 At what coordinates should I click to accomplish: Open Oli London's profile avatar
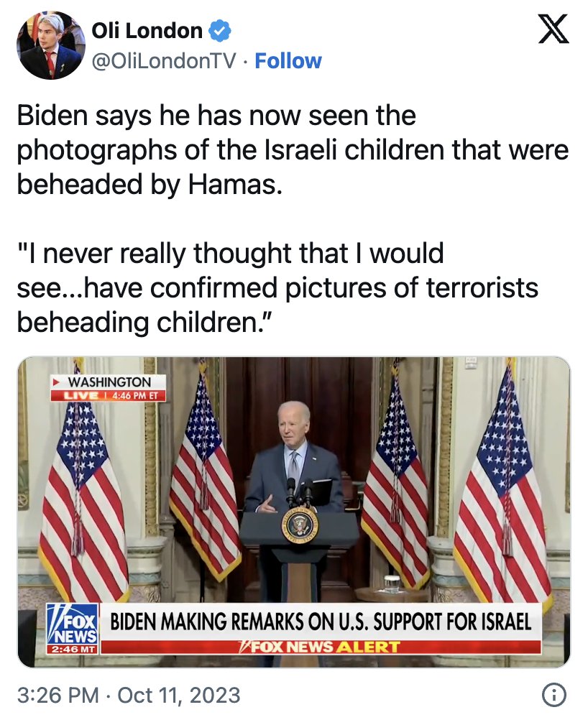(x=51, y=45)
